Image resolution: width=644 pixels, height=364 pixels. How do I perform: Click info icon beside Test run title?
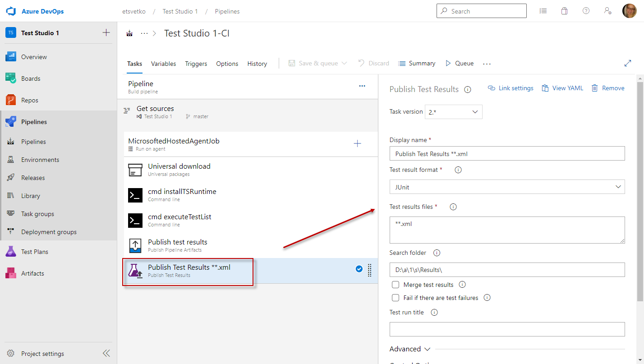tap(434, 313)
